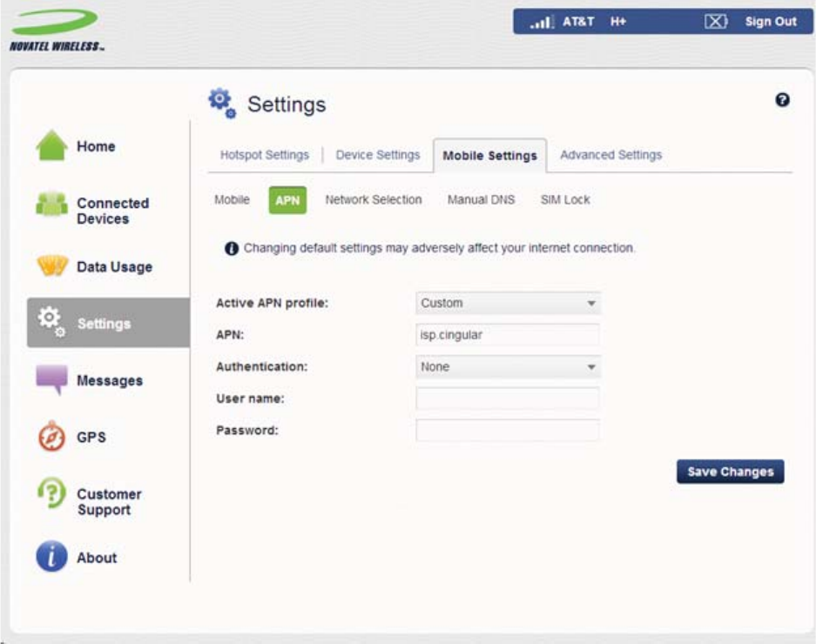Switch to Hotspot Settings tab
This screenshot has height=644, width=816.
[x=265, y=155]
